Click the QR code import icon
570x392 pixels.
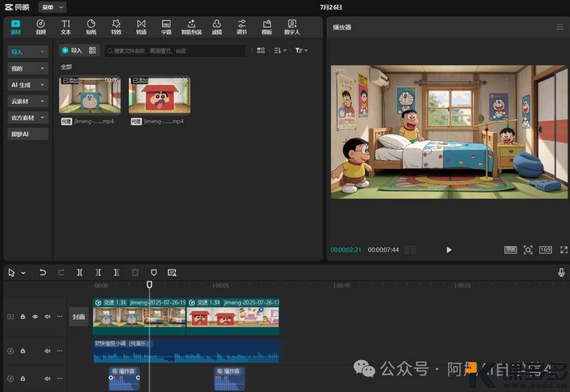tap(93, 51)
